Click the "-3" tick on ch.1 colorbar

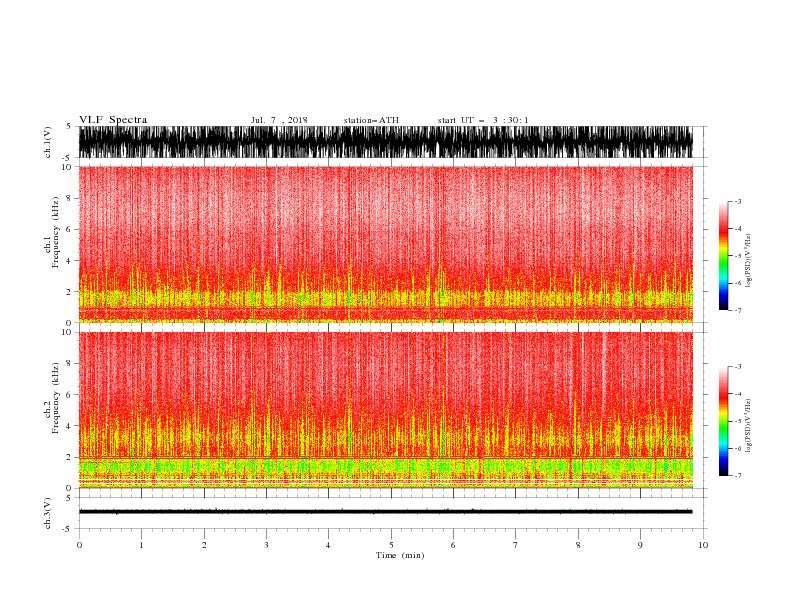click(738, 201)
